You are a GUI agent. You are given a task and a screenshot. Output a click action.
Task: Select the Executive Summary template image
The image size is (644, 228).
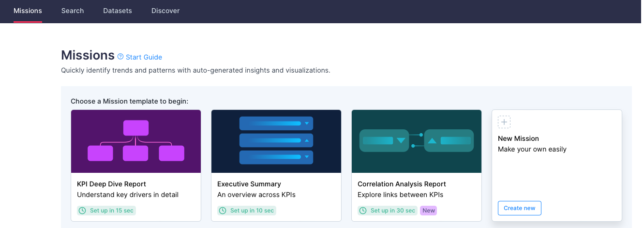[x=276, y=141]
